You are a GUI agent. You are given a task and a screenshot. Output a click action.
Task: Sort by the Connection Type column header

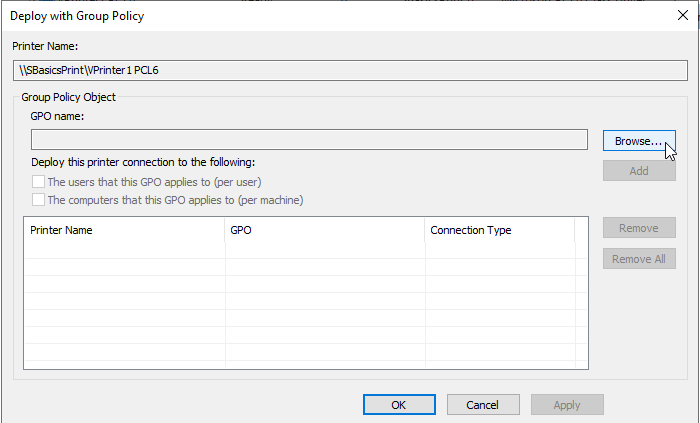click(x=500, y=230)
